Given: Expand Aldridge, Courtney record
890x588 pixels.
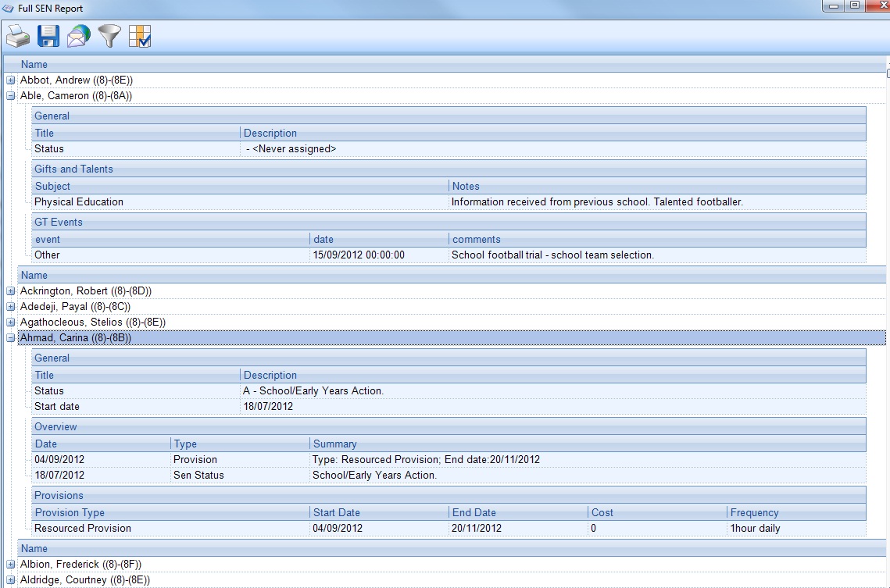Looking at the screenshot, I should tap(11, 580).
